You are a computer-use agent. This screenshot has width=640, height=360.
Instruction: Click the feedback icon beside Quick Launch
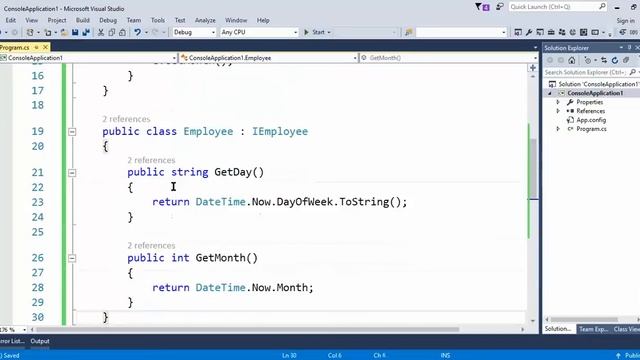500,7
